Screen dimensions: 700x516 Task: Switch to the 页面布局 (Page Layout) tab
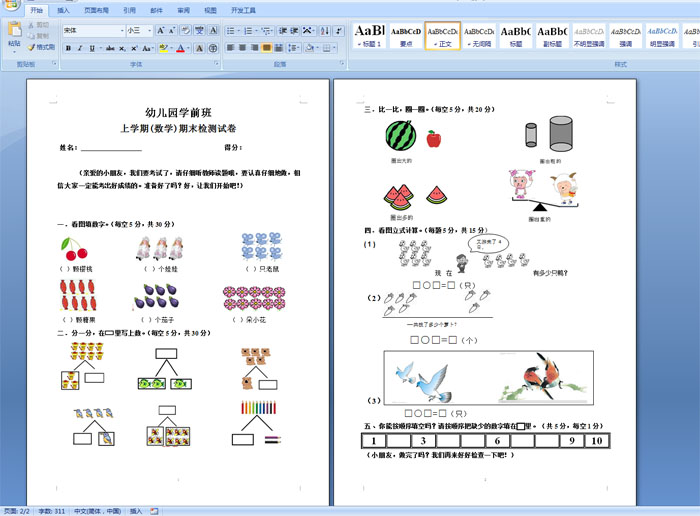96,10
